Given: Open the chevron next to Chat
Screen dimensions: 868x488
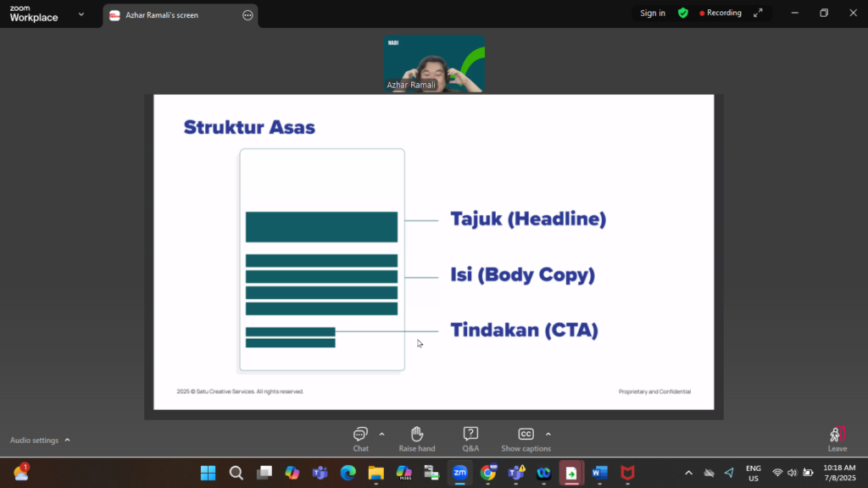Looking at the screenshot, I should tap(381, 434).
